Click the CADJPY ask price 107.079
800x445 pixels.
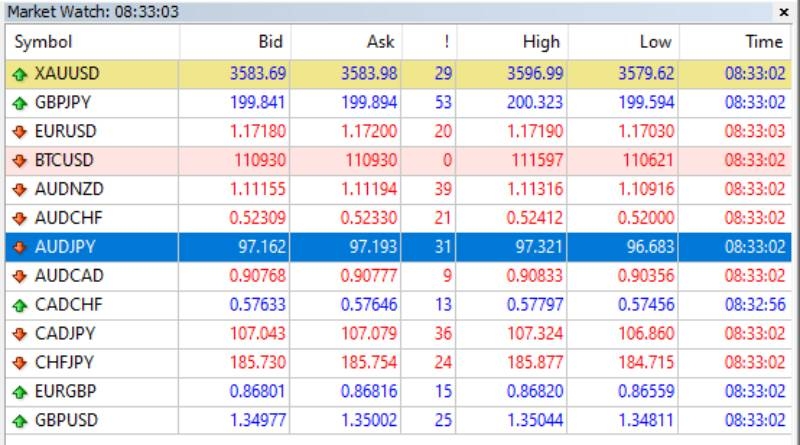[x=369, y=333]
